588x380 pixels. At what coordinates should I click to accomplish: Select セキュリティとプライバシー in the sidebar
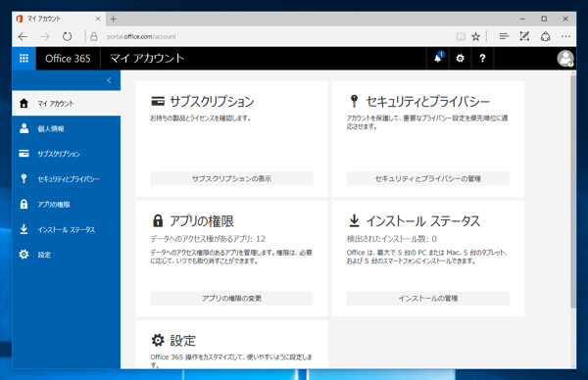(x=67, y=179)
